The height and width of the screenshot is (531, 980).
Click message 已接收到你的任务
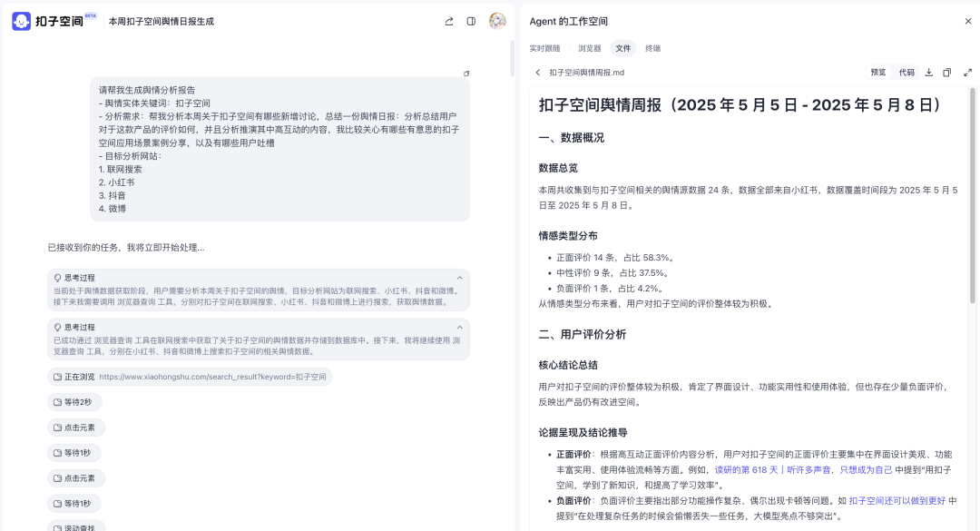[x=126, y=248]
